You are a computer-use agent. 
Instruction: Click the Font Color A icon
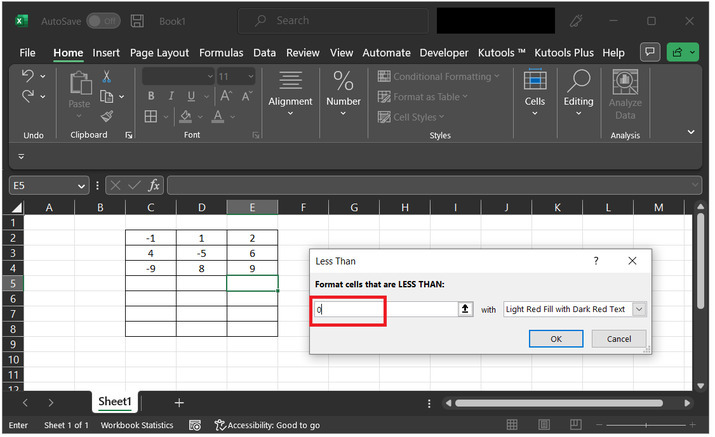point(218,116)
